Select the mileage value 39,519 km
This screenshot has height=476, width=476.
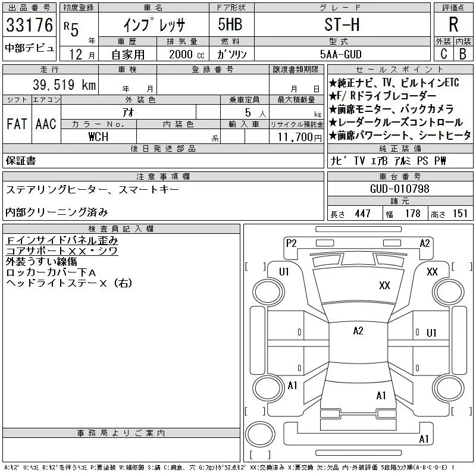[x=64, y=84]
